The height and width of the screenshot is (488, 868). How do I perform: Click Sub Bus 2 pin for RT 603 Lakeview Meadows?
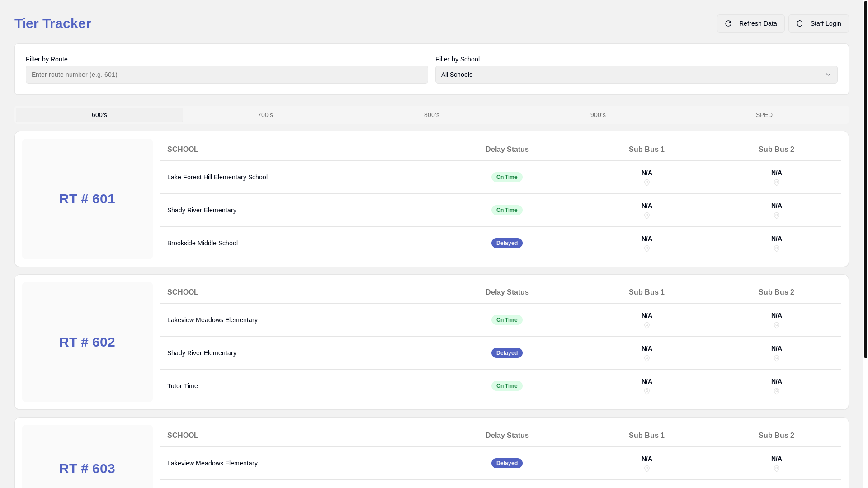(x=777, y=469)
